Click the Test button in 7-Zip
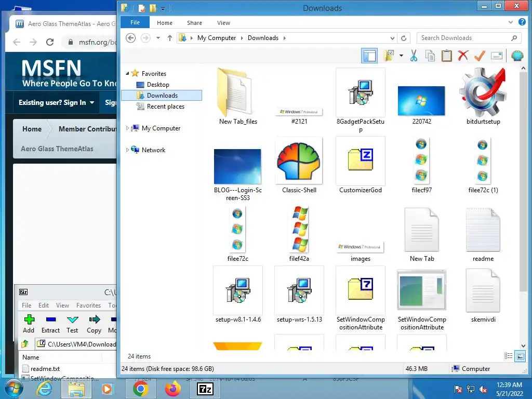The image size is (532, 399). [x=72, y=324]
